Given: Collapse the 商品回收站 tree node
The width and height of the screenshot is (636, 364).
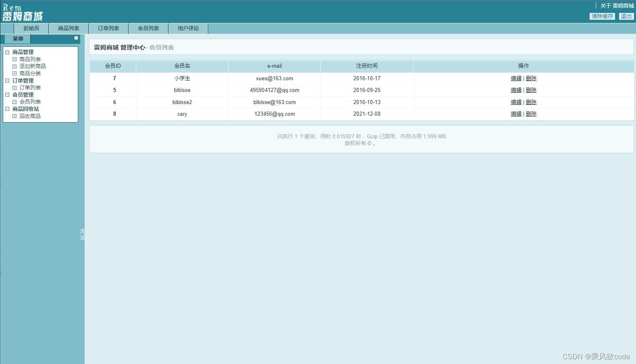Looking at the screenshot, I should click(7, 109).
